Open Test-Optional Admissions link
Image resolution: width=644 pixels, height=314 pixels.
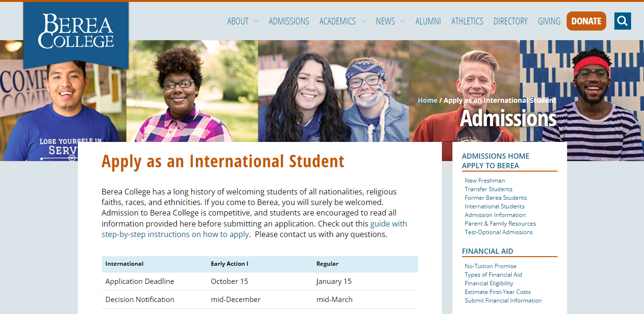tap(499, 232)
